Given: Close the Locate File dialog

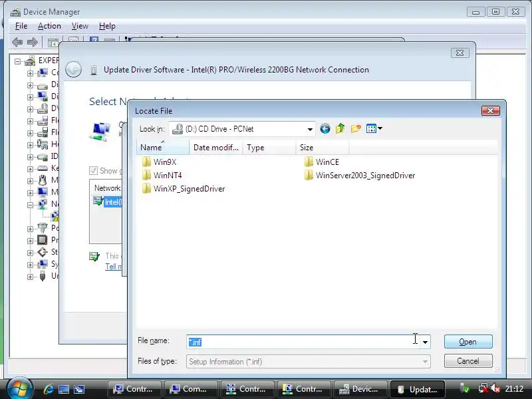Looking at the screenshot, I should click(490, 110).
